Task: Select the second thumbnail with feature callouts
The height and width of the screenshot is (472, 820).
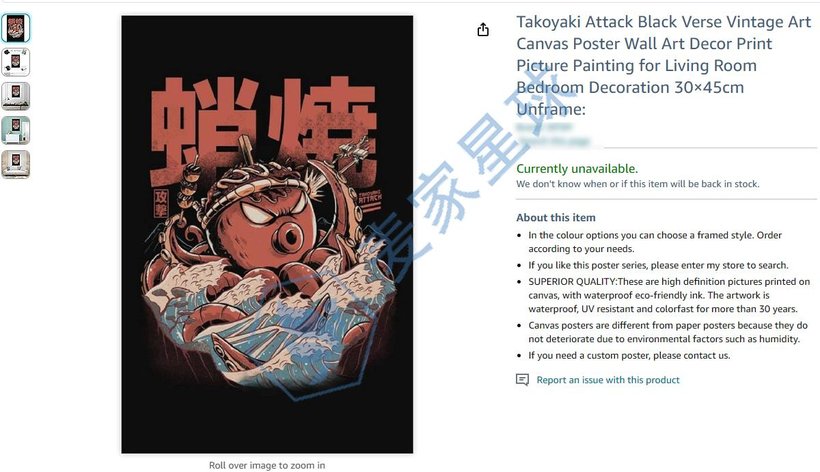Action: 16,62
